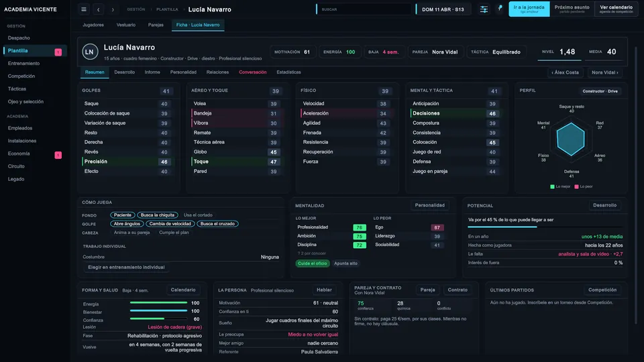Open the hamburger menu icon
This screenshot has width=644, height=362.
(84, 9)
